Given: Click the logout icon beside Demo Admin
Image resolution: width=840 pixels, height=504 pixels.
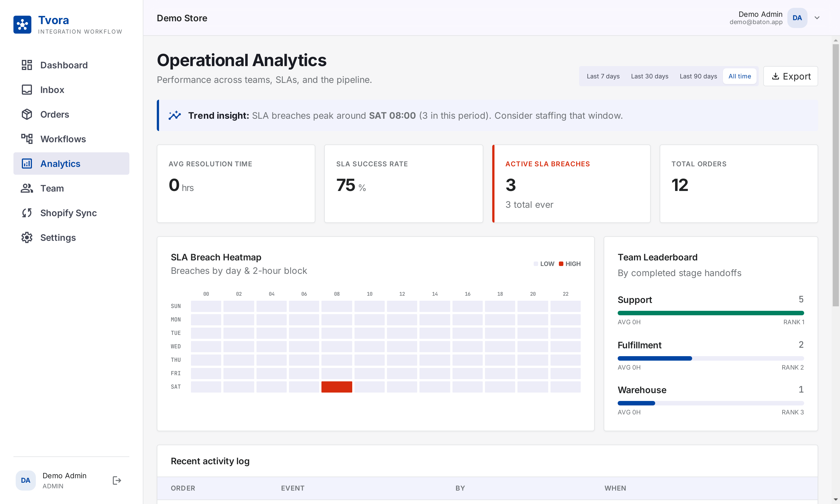Looking at the screenshot, I should tap(117, 480).
